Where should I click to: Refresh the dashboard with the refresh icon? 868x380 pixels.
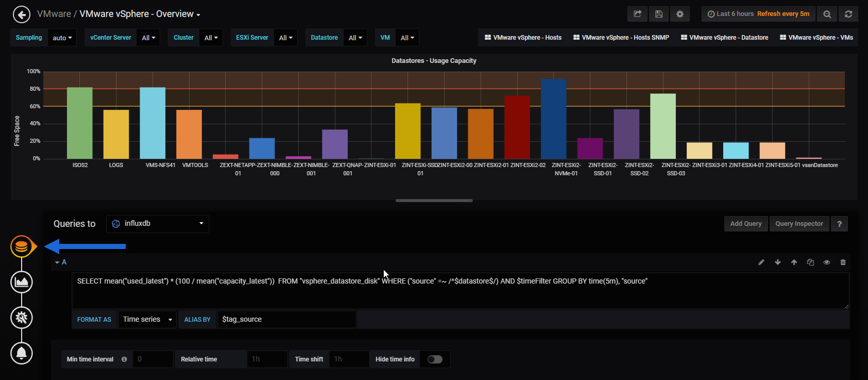click(x=848, y=14)
